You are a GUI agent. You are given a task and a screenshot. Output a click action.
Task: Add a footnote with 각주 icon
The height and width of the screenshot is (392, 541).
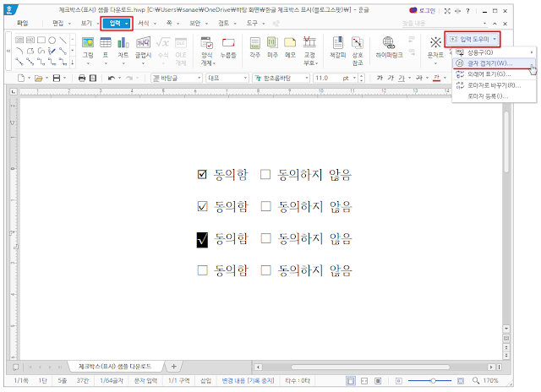255,43
